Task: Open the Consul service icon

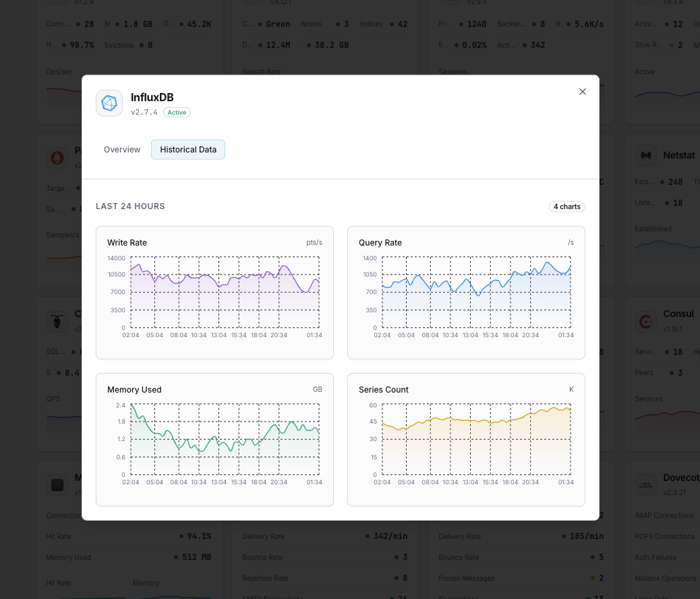Action: 645,322
